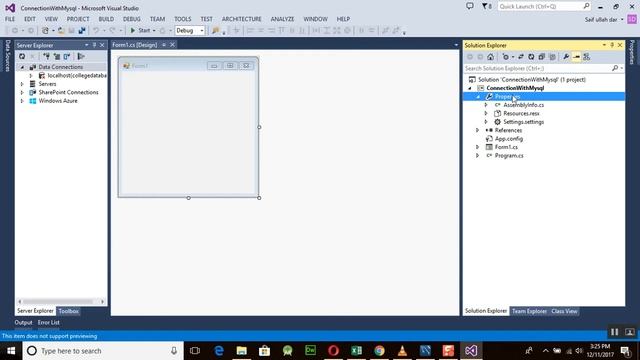
Task: Open Microsoft Edge from the taskbar
Action: 219,351
